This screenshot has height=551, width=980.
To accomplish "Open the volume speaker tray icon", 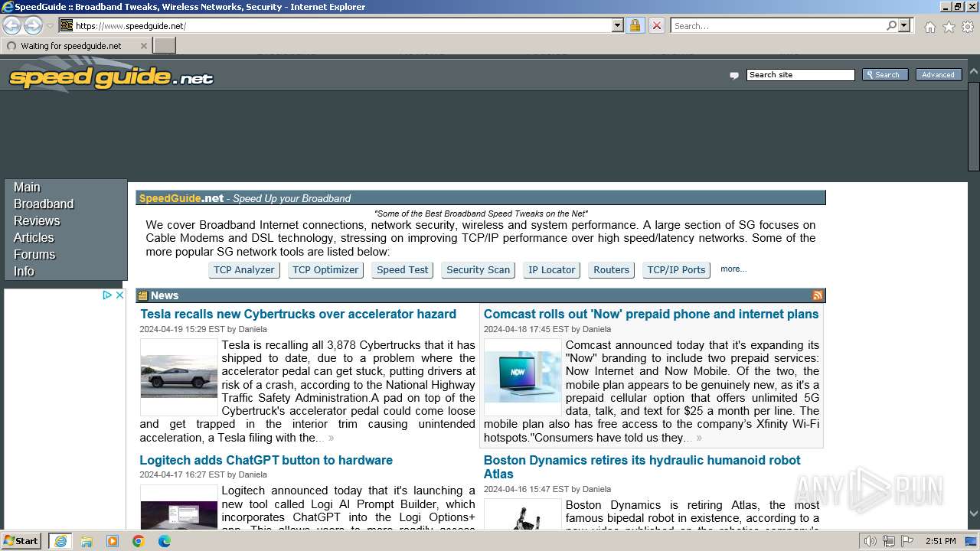I will click(871, 541).
